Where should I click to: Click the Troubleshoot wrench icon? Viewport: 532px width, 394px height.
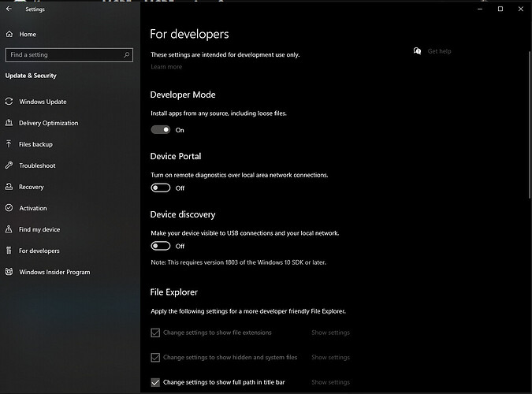click(x=9, y=165)
